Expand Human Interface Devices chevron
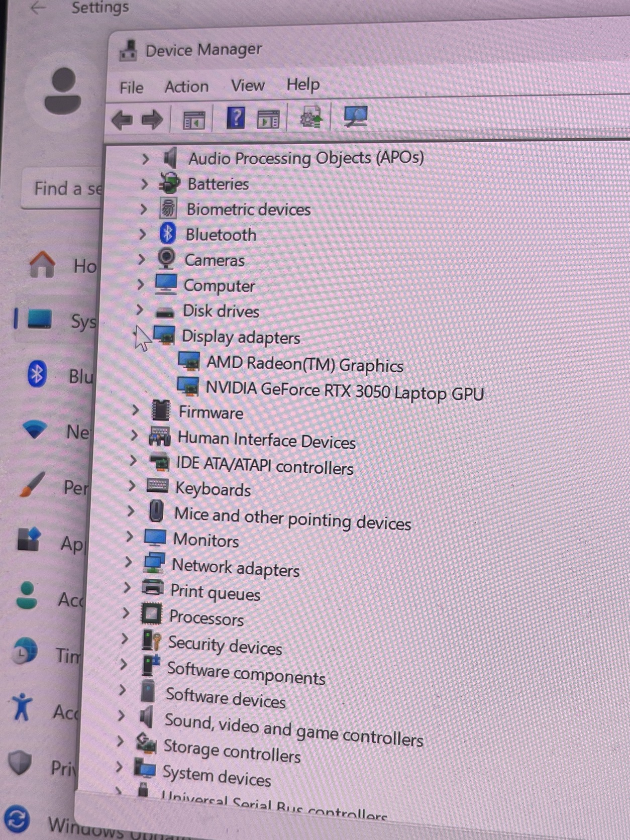This screenshot has width=630, height=840. (x=134, y=435)
